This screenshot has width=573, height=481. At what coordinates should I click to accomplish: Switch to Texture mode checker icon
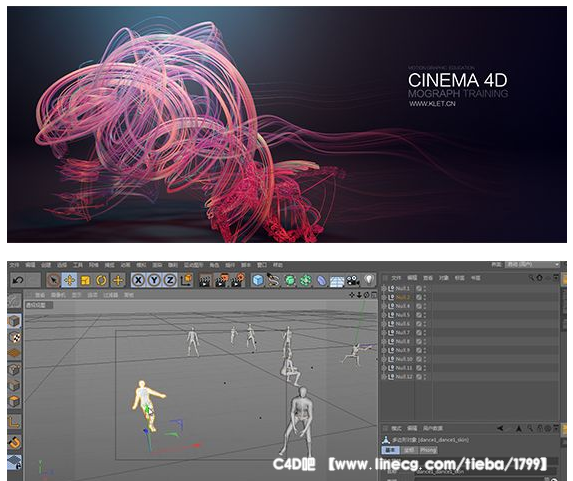point(14,337)
